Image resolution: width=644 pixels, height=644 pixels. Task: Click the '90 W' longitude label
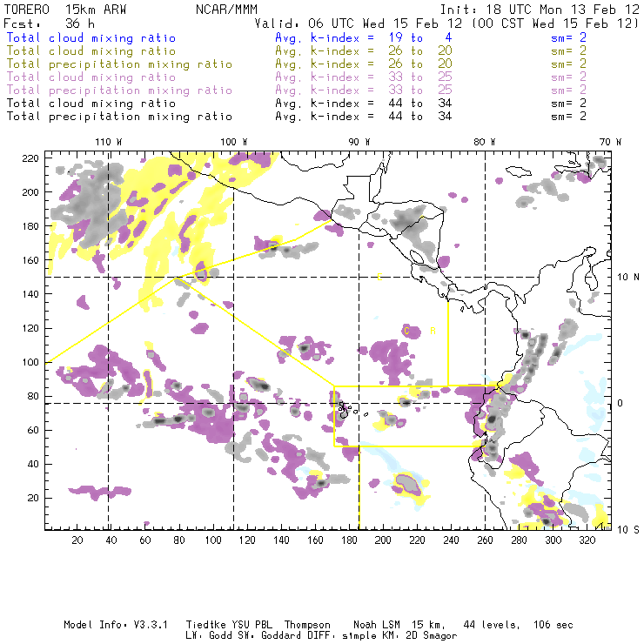click(x=359, y=142)
